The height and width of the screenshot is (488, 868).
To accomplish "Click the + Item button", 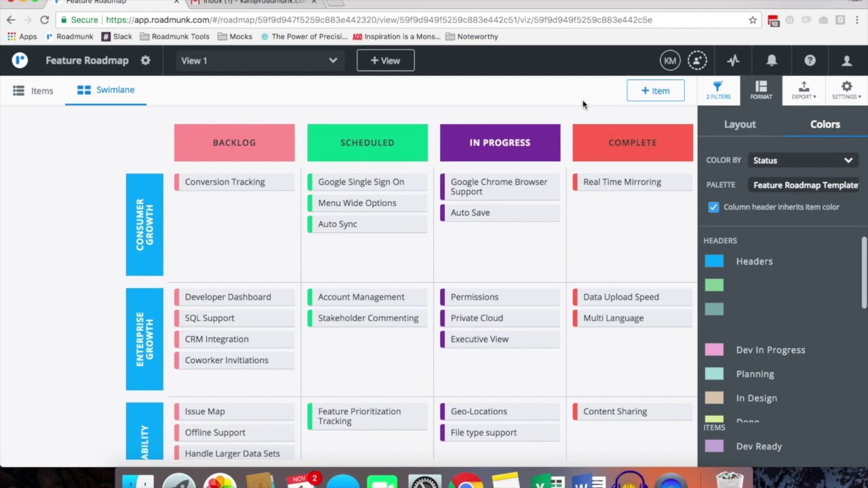I will click(x=655, y=90).
